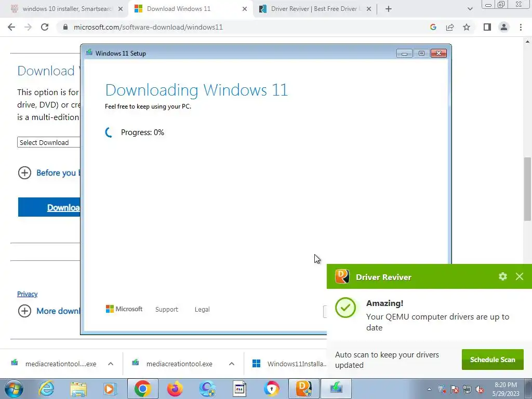The width and height of the screenshot is (532, 399).
Task: Click the address bar URL field
Action: pyautogui.click(x=244, y=27)
